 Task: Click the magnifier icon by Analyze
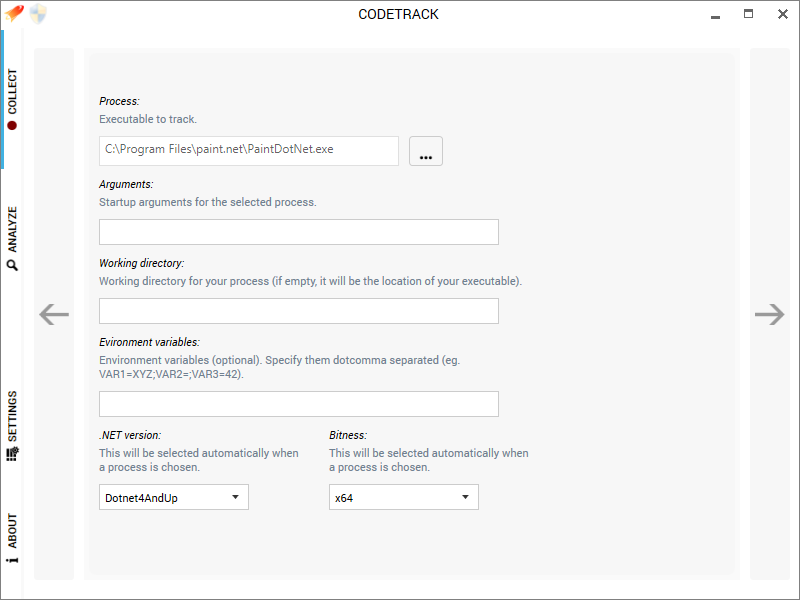coord(12,265)
